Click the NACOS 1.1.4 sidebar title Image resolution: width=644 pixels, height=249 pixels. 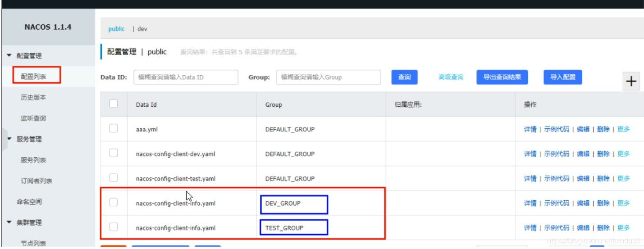[48, 27]
